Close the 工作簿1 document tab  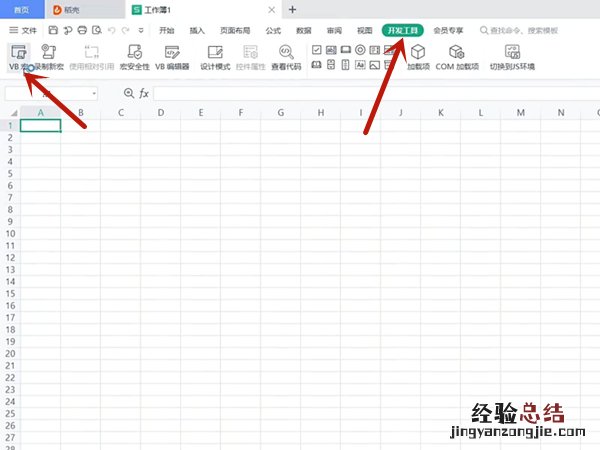point(271,10)
